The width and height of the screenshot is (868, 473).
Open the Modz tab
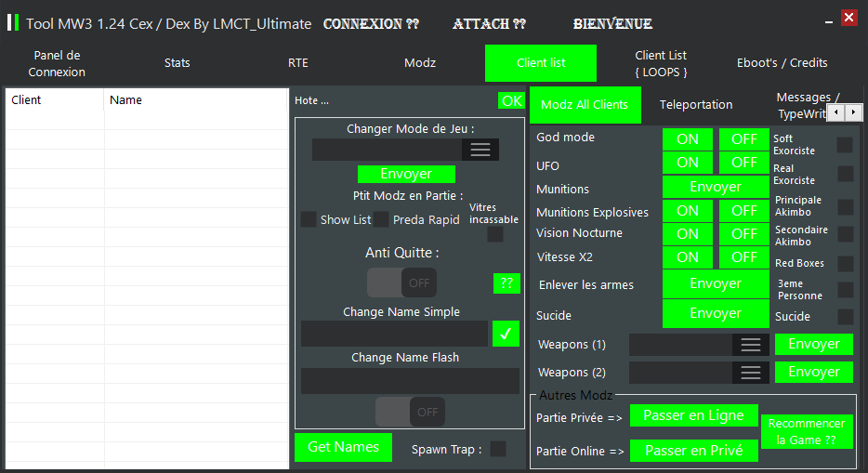[x=420, y=63]
